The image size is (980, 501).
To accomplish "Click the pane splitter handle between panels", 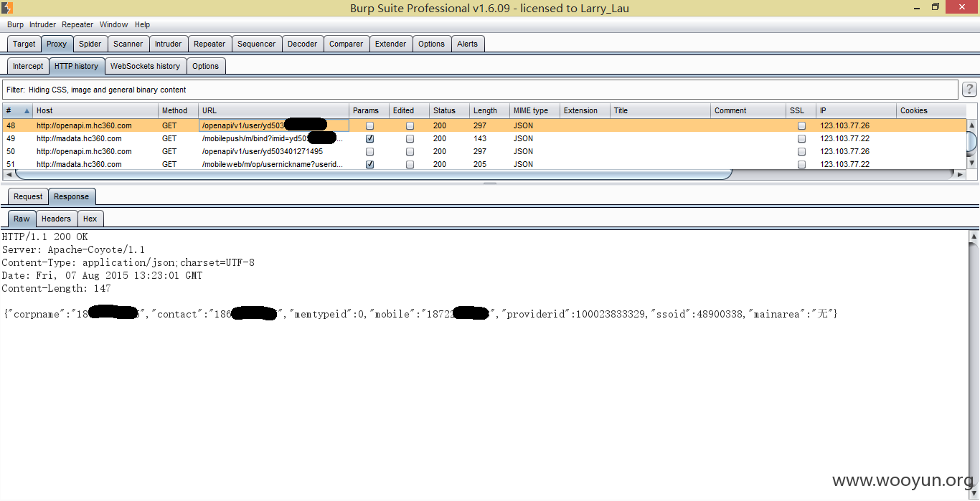I will [x=490, y=183].
